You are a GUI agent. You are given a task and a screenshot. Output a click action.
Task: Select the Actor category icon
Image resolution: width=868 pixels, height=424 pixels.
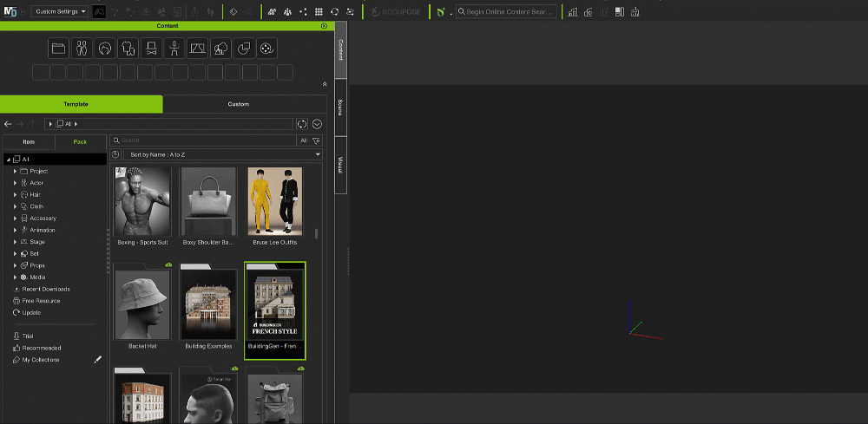click(82, 49)
